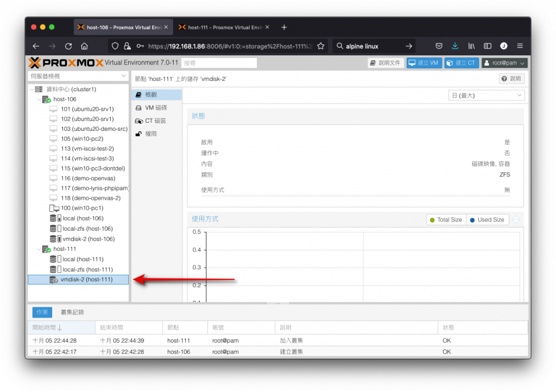The height and width of the screenshot is (392, 556).
Task: Open the root@pam user dropdown
Action: click(504, 63)
